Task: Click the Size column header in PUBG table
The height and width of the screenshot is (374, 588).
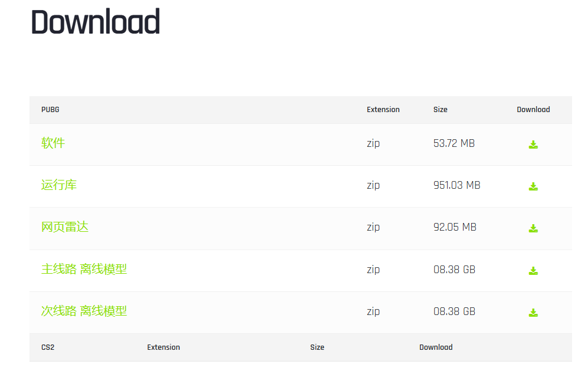Action: [x=440, y=110]
